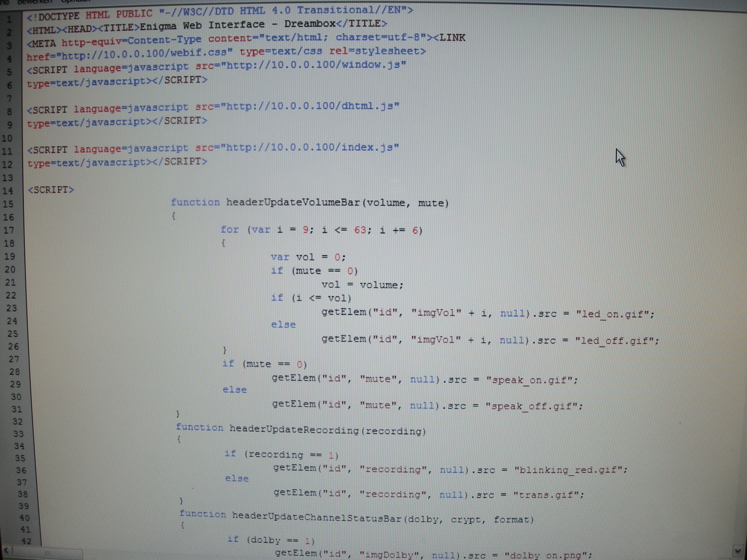
Task: Click the number '63' in the loop
Action: [360, 230]
